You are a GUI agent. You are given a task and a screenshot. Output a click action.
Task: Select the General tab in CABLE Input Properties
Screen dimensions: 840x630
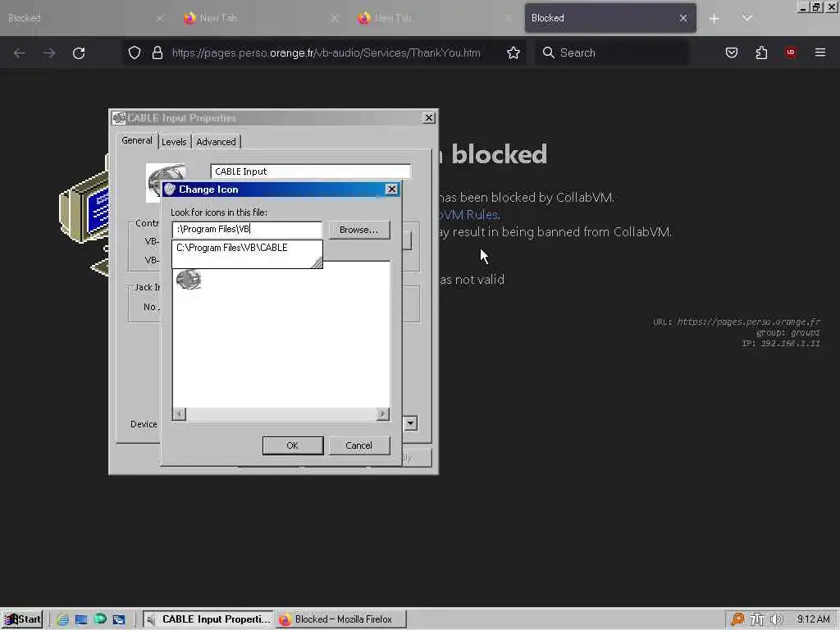(x=137, y=140)
